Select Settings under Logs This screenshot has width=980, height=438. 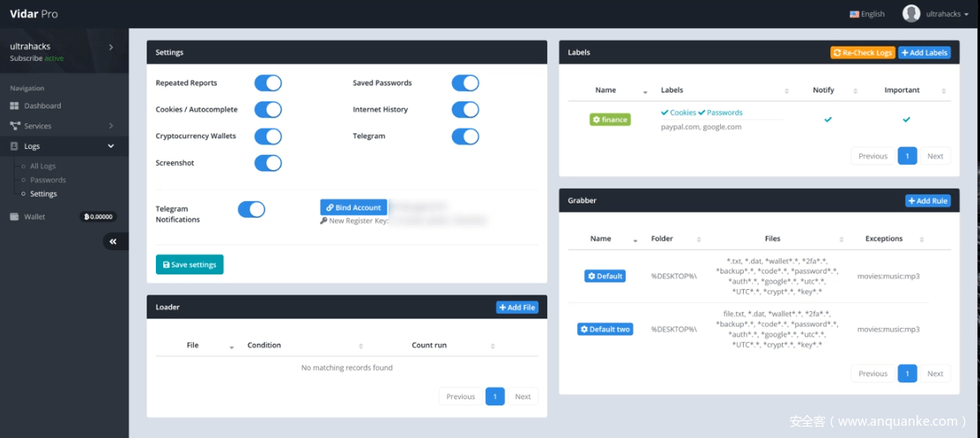[x=43, y=194]
